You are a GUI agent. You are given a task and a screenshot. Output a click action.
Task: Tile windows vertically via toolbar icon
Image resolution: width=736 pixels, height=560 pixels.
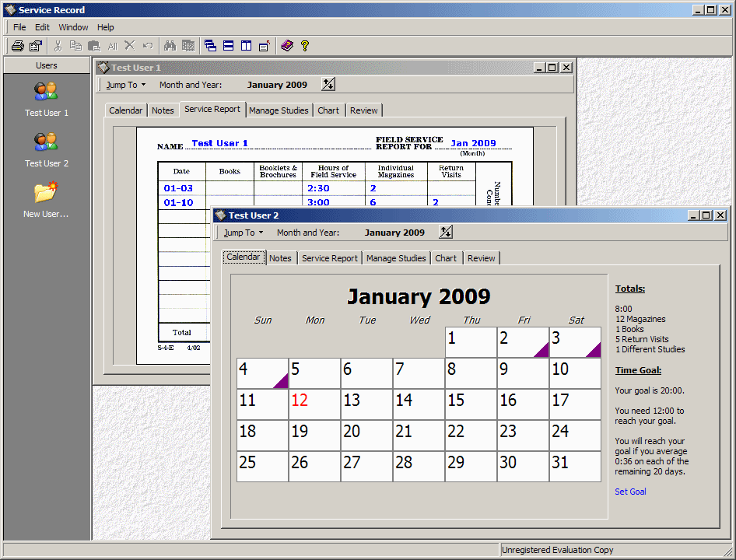point(247,46)
